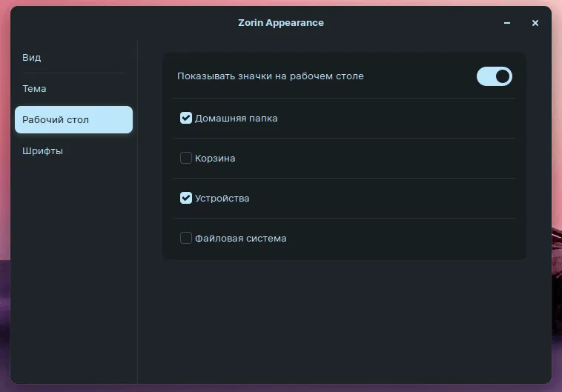This screenshot has width=562, height=392.
Task: Click the Устройства text label
Action: click(222, 198)
